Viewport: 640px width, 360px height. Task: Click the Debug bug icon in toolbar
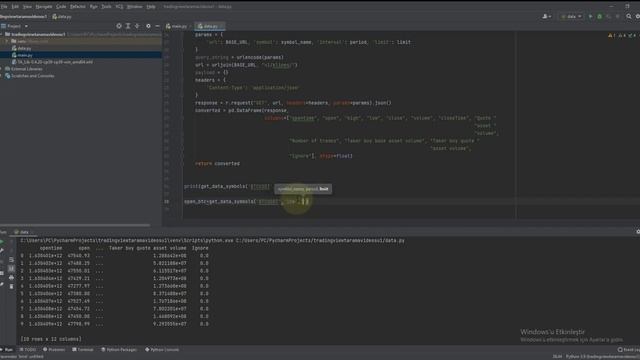click(600, 17)
